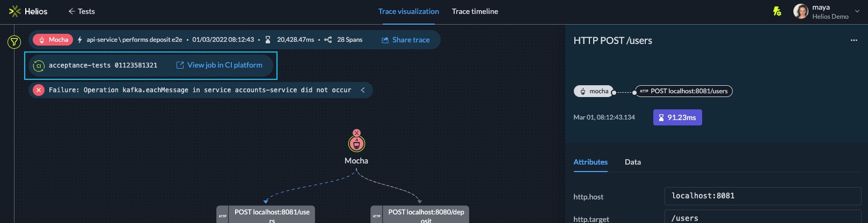Click the HTTP POST /users heading
868x223 pixels.
612,41
